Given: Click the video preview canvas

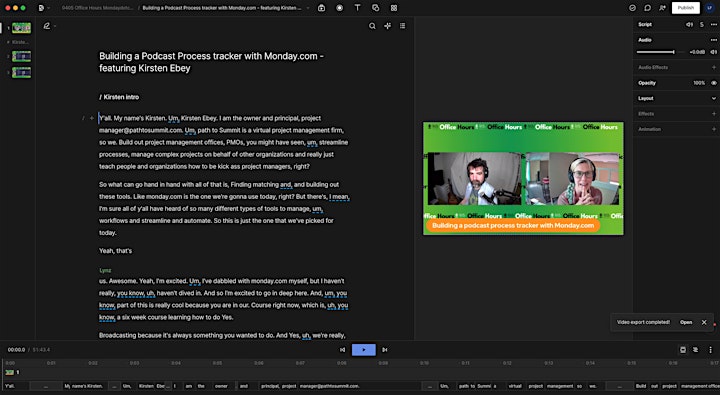Looking at the screenshot, I should click(x=523, y=178).
